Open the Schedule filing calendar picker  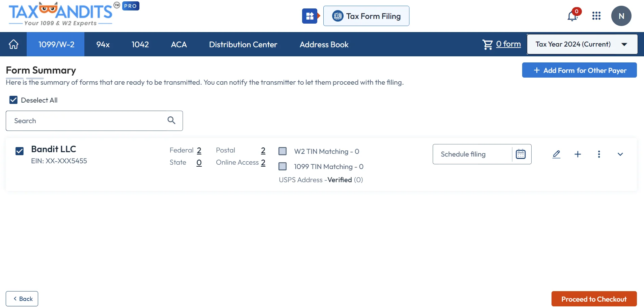point(520,154)
